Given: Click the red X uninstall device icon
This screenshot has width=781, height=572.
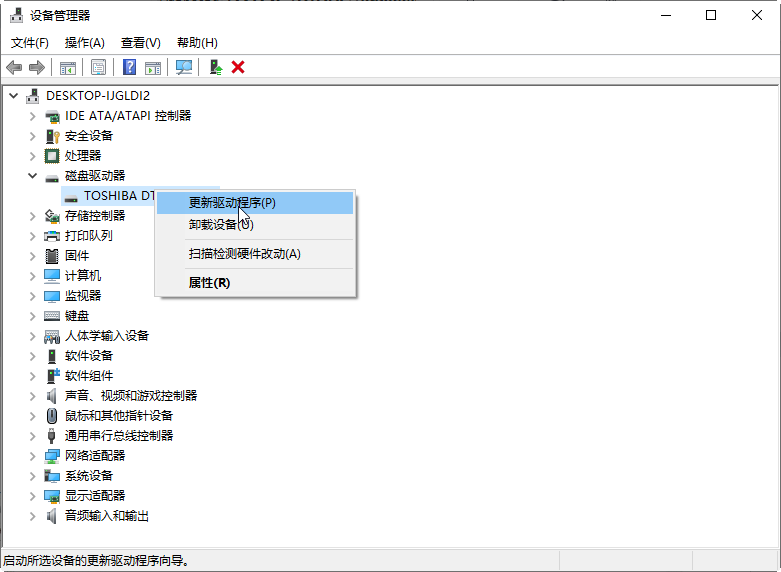Looking at the screenshot, I should (238, 67).
